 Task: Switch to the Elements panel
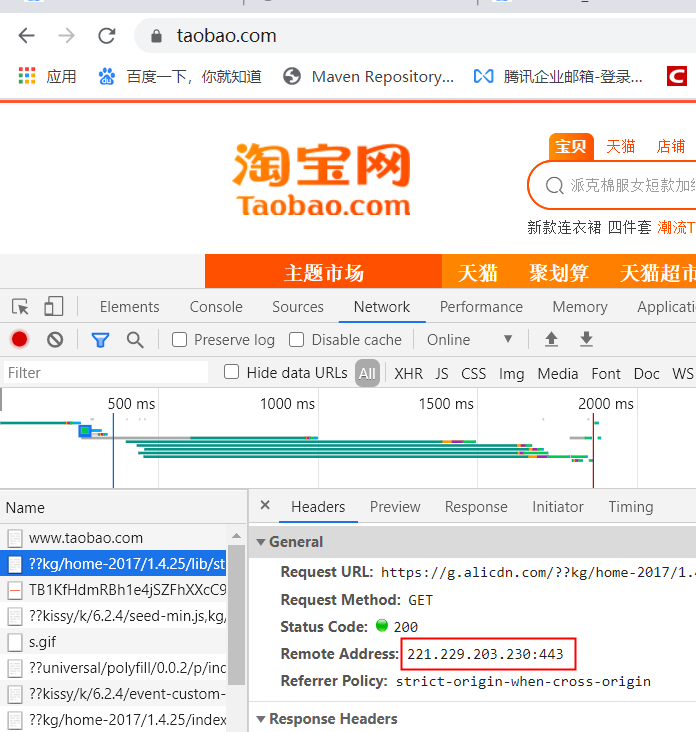pyautogui.click(x=129, y=307)
